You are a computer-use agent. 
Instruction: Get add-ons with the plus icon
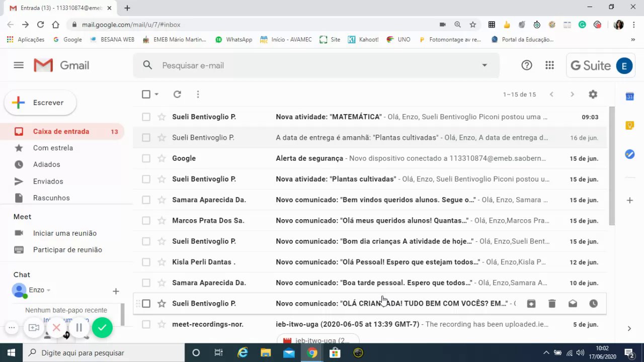point(629,201)
